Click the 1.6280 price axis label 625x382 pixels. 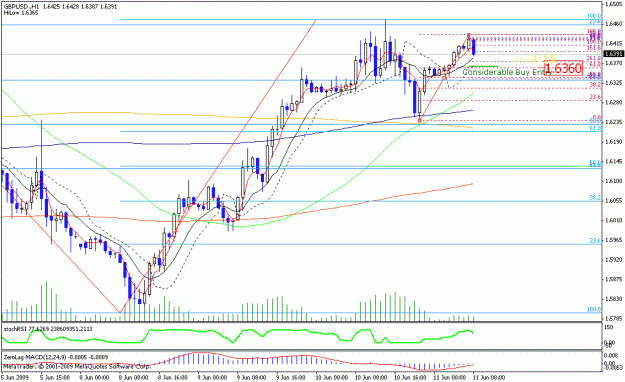point(614,102)
